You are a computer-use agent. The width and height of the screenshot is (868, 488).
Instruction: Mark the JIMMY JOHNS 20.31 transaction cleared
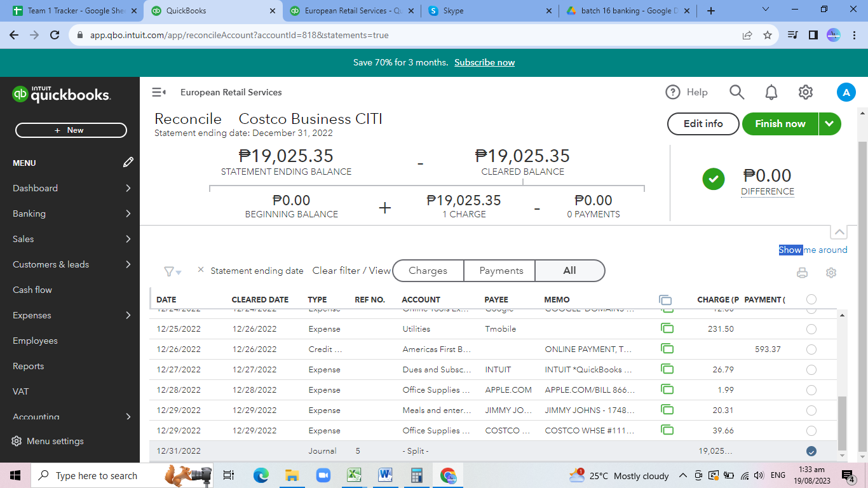pos(811,410)
